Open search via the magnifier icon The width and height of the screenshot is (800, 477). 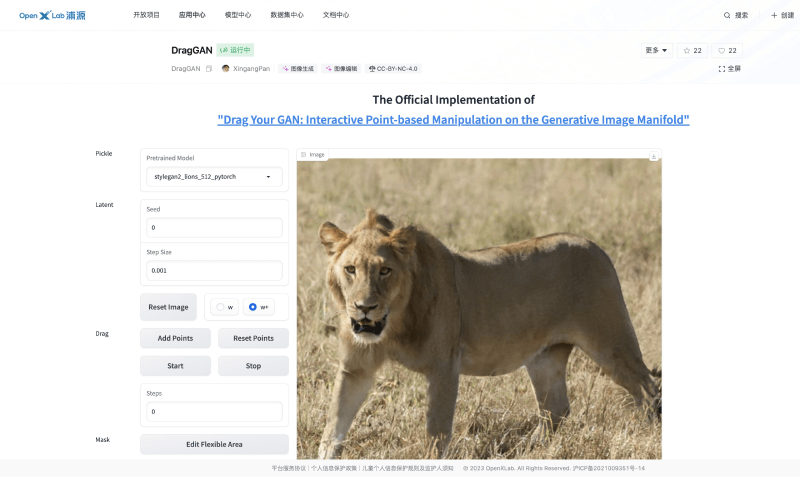[x=727, y=15]
